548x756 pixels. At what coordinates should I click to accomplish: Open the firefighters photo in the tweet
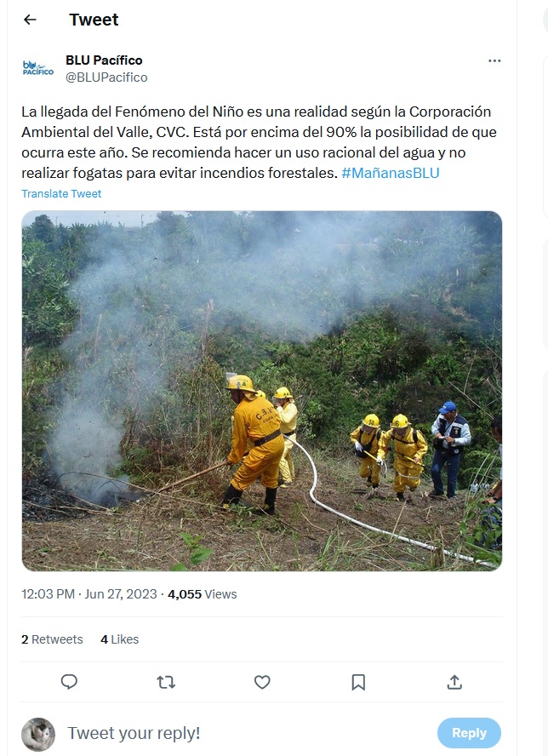coord(262,391)
